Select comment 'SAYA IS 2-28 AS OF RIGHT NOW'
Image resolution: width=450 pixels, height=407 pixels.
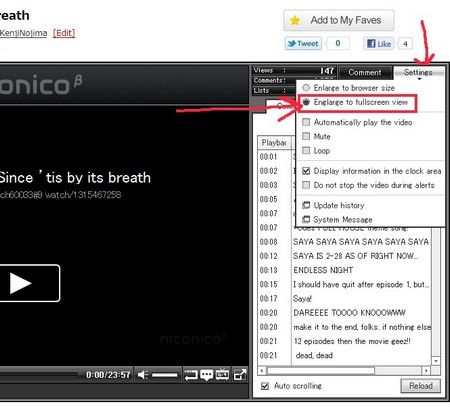point(355,256)
